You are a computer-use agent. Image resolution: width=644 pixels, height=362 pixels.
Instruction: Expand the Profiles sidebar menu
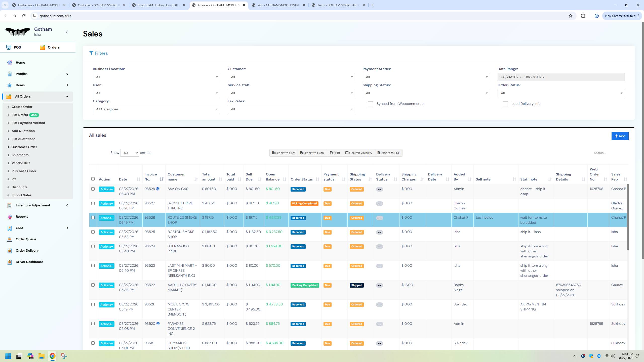tap(38, 74)
